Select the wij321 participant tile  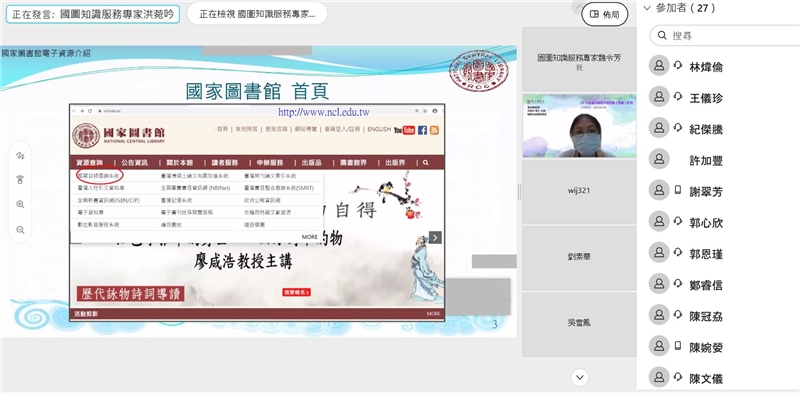(x=580, y=191)
